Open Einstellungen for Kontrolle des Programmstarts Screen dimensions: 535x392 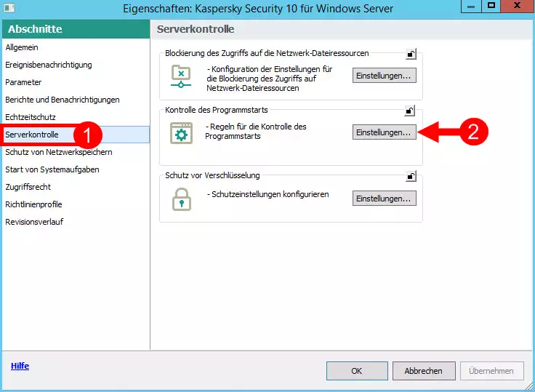(x=384, y=132)
